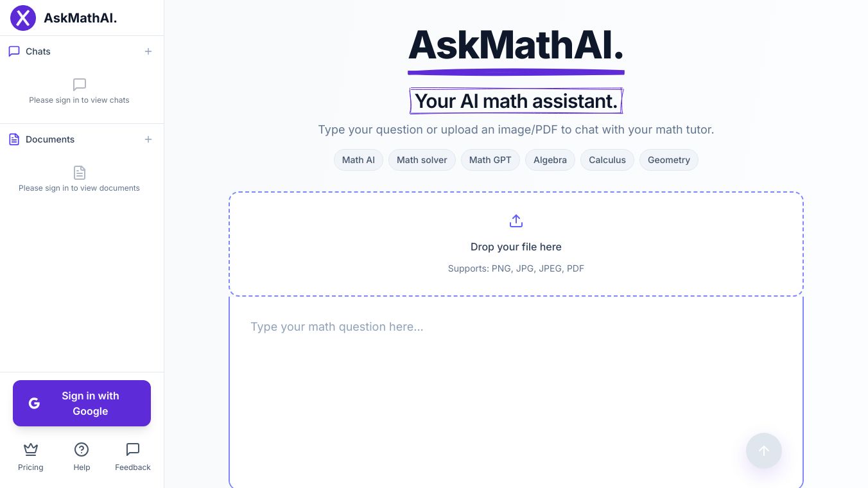This screenshot has width=868, height=488.
Task: Click the Chats speech bubble icon
Action: click(x=14, y=51)
